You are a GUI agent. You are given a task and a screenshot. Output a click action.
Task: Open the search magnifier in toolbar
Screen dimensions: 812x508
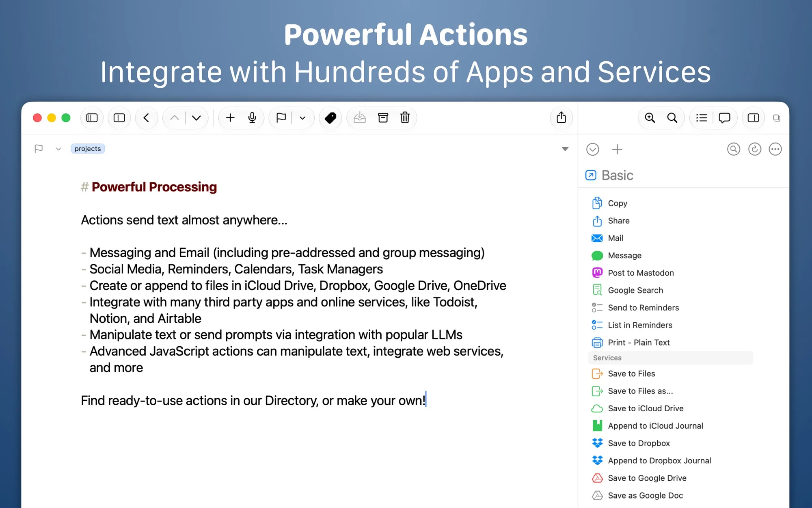(672, 118)
